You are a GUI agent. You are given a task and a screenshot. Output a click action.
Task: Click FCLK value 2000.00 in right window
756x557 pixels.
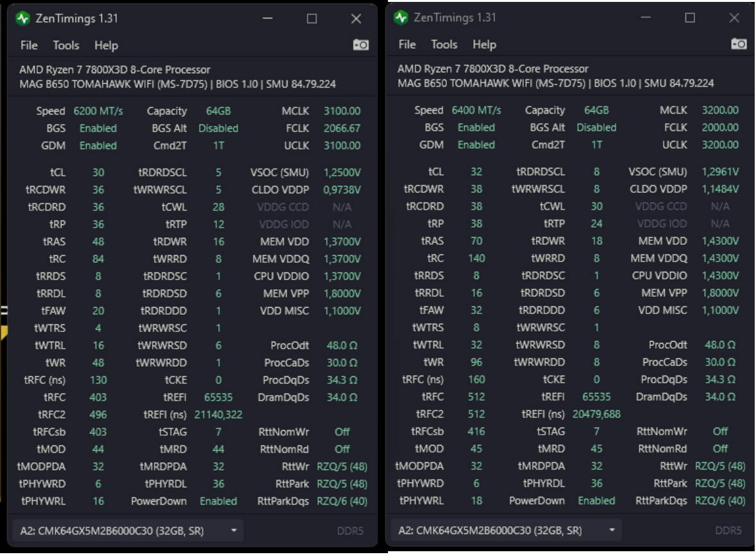[x=720, y=127]
